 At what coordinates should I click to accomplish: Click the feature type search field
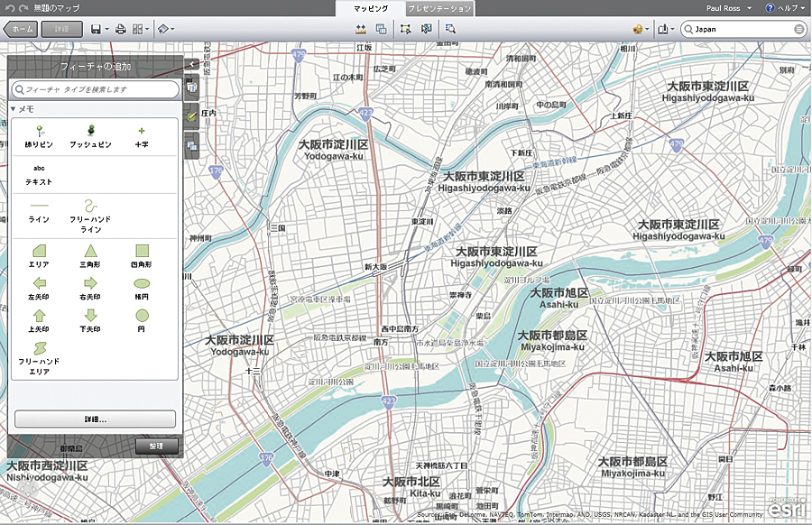pos(96,89)
